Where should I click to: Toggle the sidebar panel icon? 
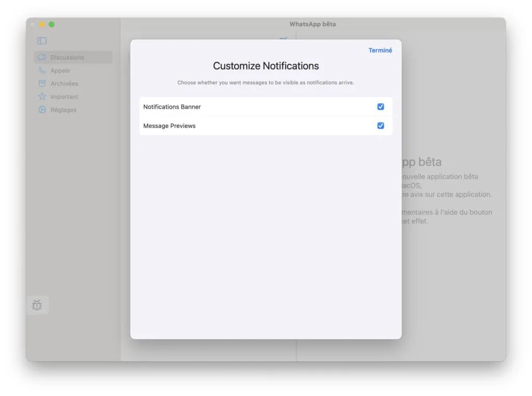point(42,41)
